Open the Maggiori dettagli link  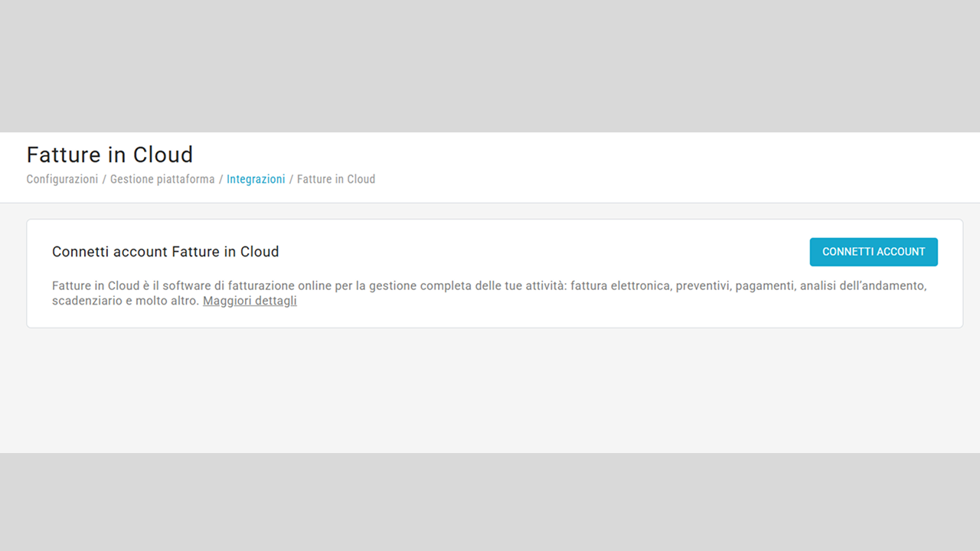[250, 301]
